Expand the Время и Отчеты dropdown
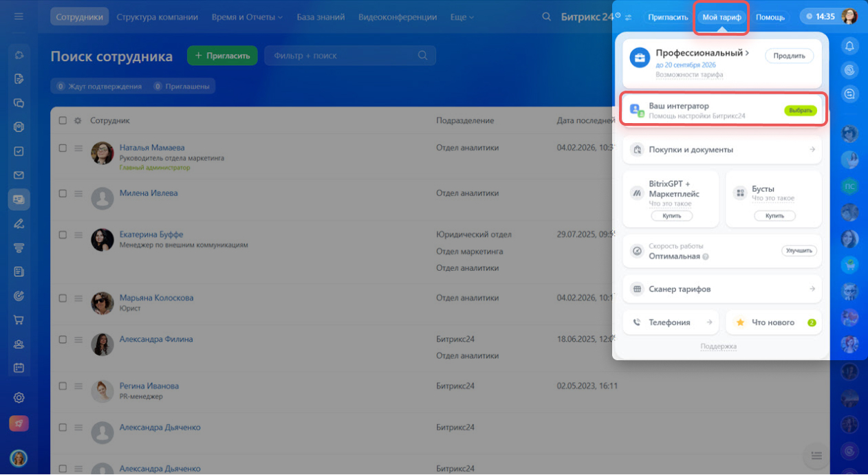This screenshot has width=868, height=475. pyautogui.click(x=247, y=17)
